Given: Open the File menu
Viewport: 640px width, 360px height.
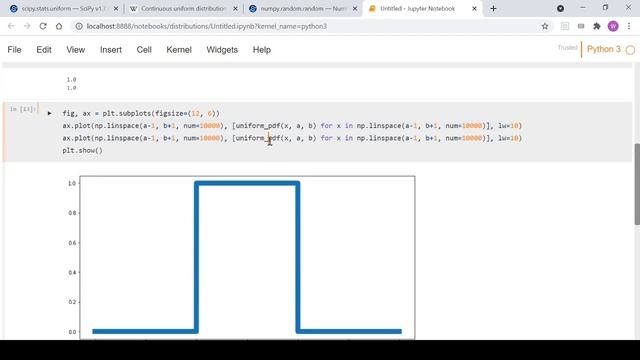Looking at the screenshot, I should (14, 50).
